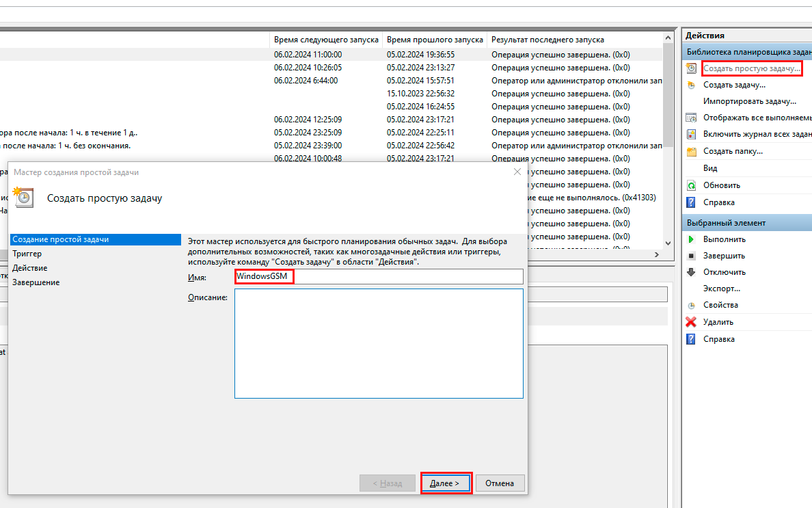812x508 pixels.
Task: Click the disabled Назад button
Action: pyautogui.click(x=388, y=483)
